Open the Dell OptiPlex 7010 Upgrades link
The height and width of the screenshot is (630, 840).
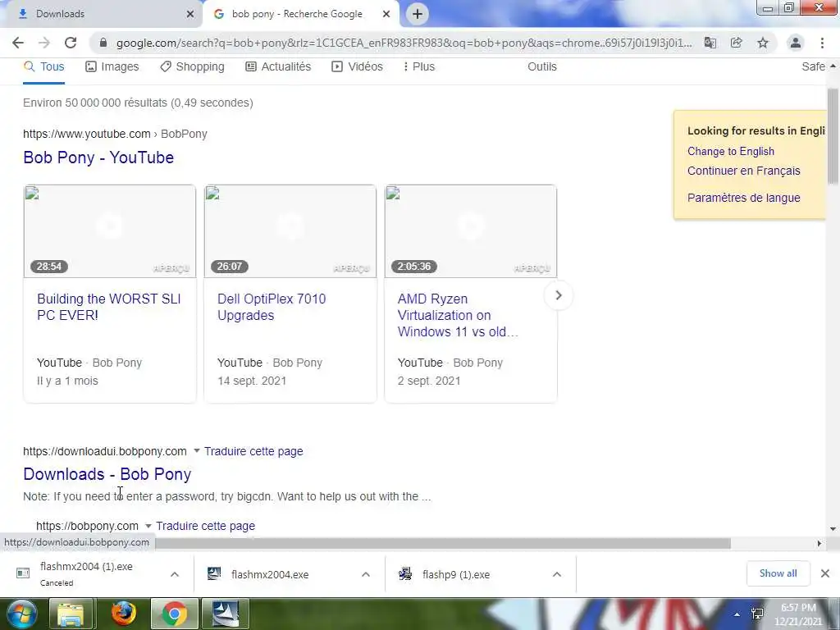tap(272, 307)
